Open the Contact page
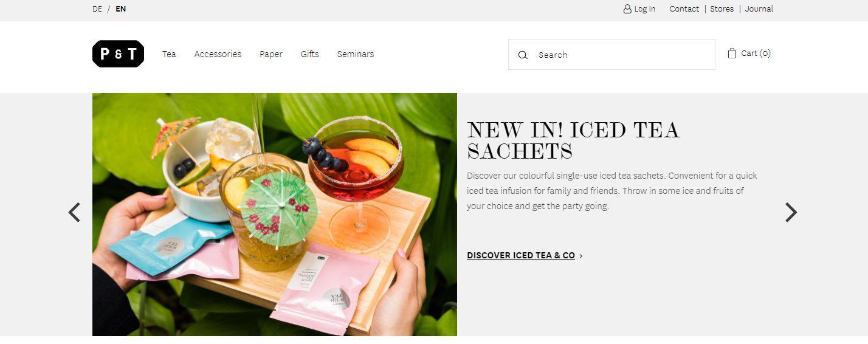Viewport: 868px width, 344px height. (684, 9)
